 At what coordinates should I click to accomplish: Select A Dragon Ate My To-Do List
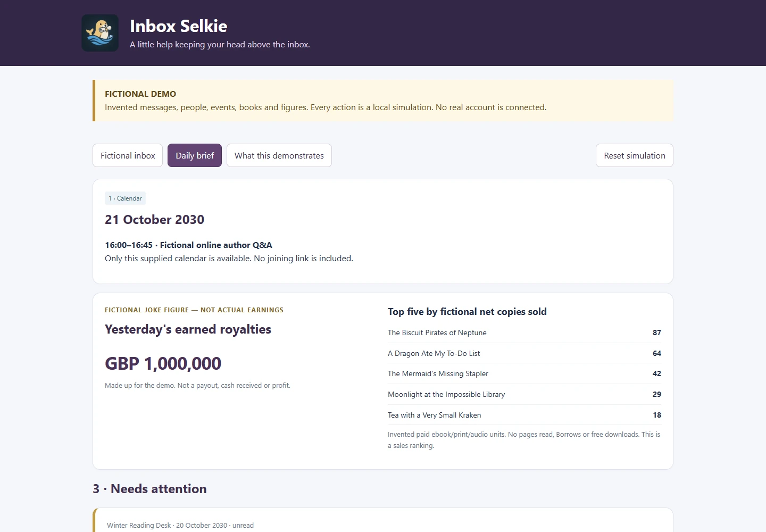pos(434,353)
